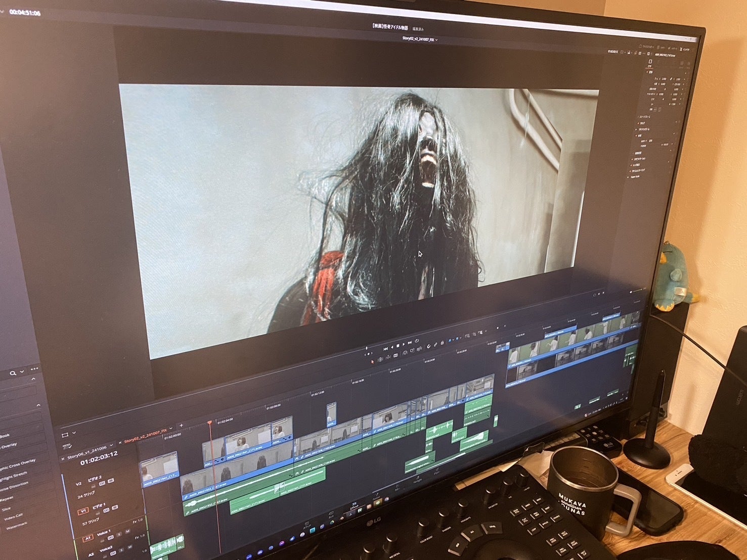The width and height of the screenshot is (747, 560).
Task: Jump to first frame with transport button
Action: tap(385, 349)
